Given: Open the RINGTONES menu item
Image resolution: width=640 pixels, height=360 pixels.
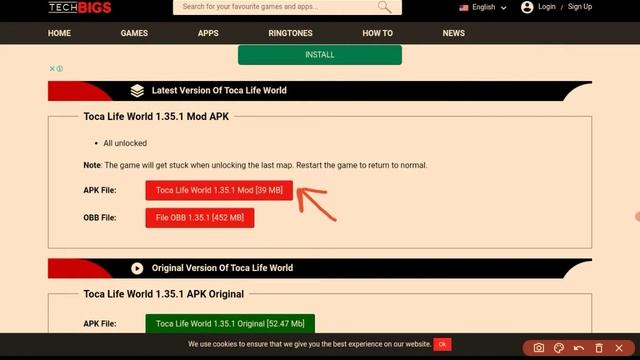Looking at the screenshot, I should [290, 33].
